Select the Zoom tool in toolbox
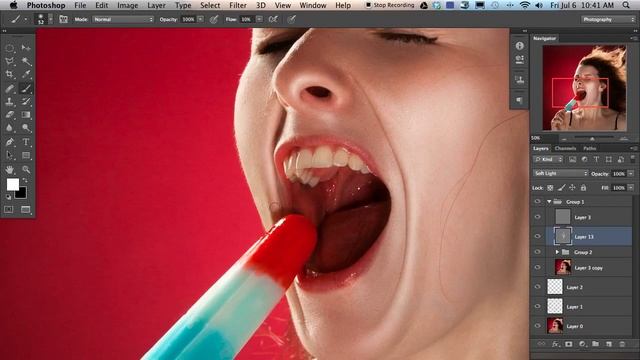 point(26,169)
